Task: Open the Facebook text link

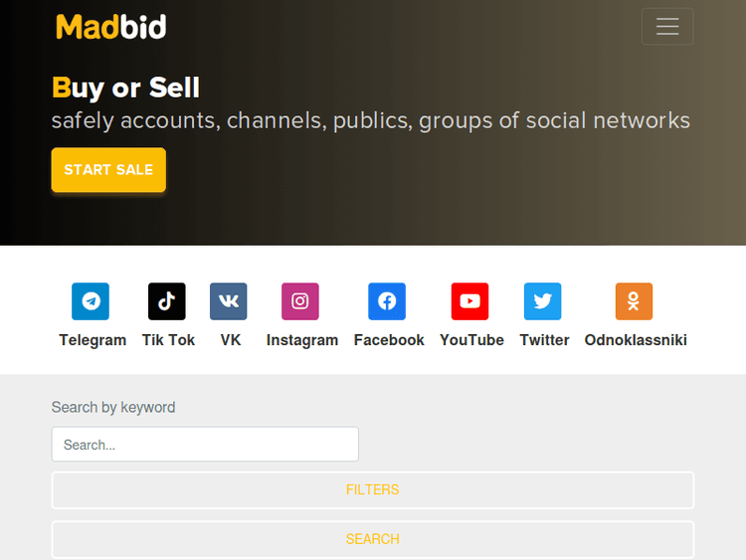Action: 389,340
